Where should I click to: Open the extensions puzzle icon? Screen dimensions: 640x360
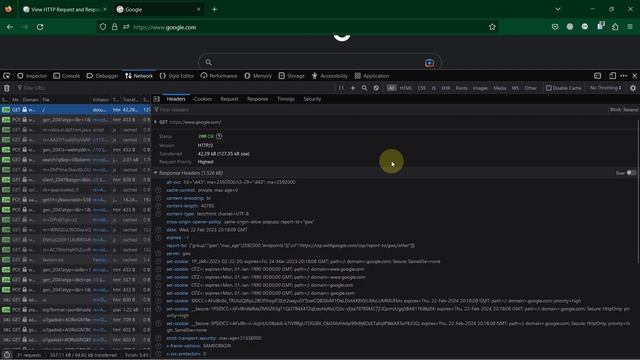tap(615, 27)
